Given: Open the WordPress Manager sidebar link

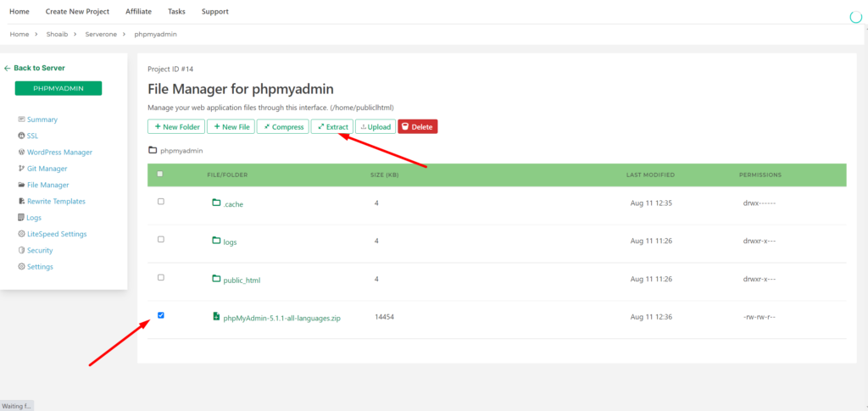Looking at the screenshot, I should coord(60,153).
